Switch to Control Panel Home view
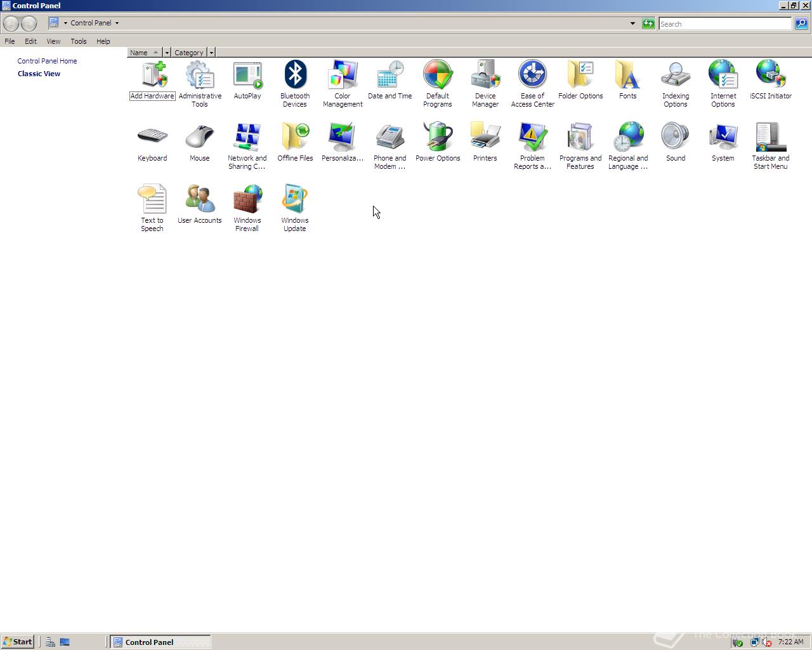Viewport: 812px width, 650px height. tap(47, 61)
